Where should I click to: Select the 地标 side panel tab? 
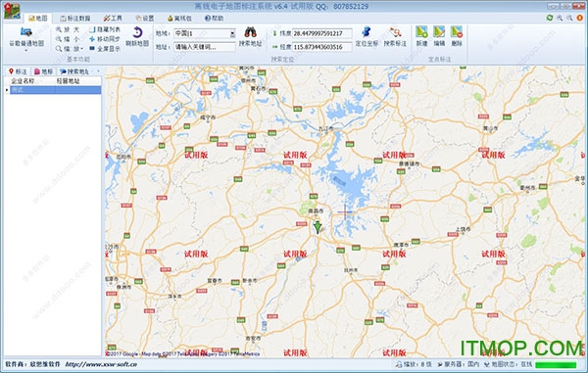click(43, 71)
